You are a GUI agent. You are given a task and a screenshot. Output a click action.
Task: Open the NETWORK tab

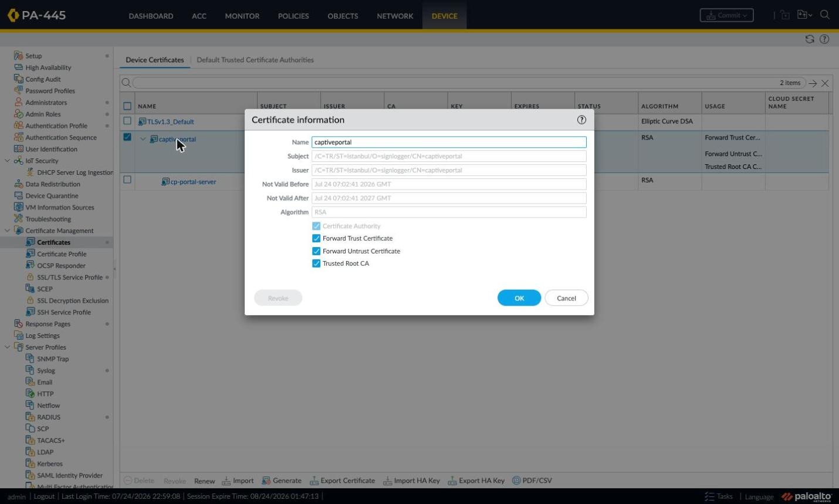point(395,16)
